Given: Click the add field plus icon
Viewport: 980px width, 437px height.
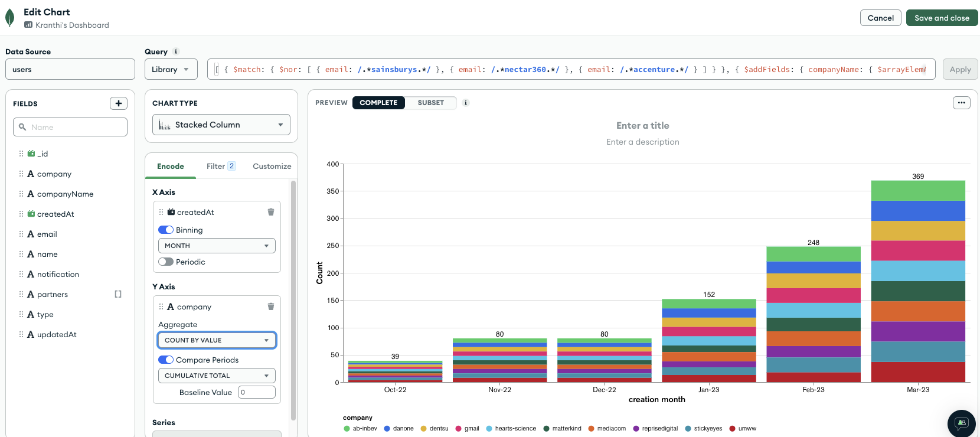Looking at the screenshot, I should coord(119,103).
